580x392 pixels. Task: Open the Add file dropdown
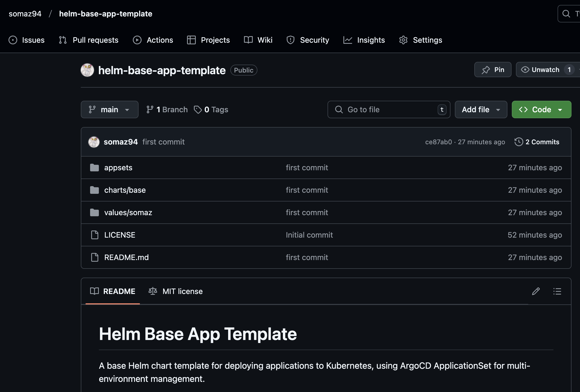pos(481,109)
